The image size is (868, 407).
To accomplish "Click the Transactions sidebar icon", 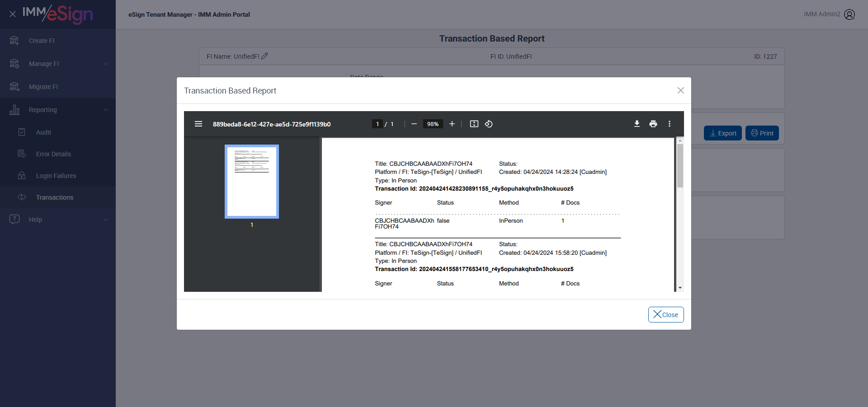I will (x=22, y=197).
